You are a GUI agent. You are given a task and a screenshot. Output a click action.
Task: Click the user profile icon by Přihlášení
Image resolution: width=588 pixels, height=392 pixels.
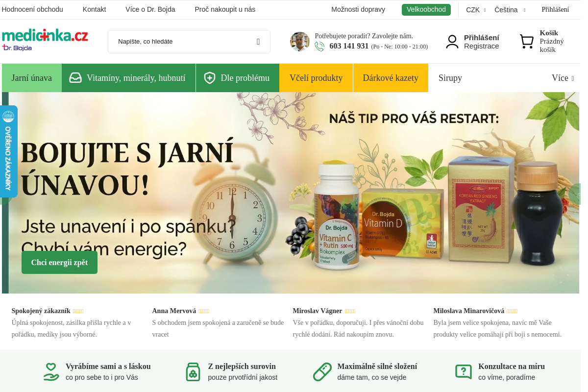click(452, 42)
